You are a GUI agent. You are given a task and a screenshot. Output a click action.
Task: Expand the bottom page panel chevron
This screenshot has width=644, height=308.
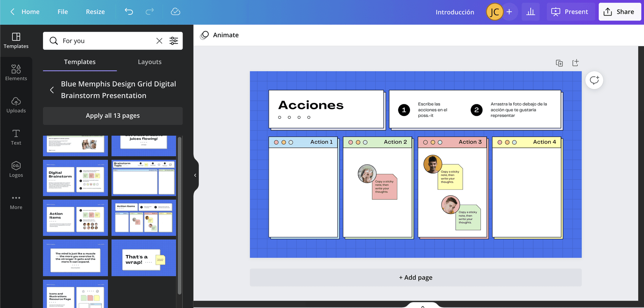423,306
